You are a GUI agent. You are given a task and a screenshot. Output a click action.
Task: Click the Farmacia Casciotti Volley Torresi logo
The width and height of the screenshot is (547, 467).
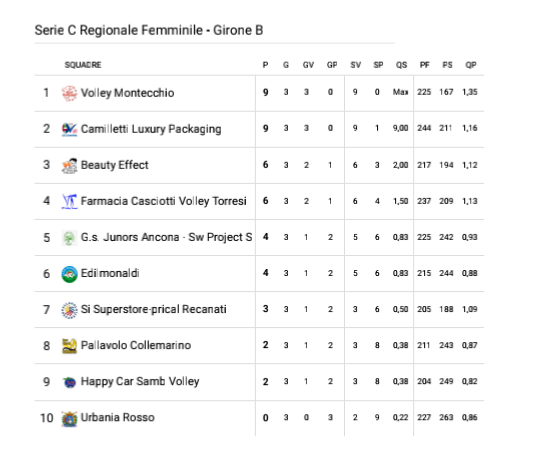pyautogui.click(x=69, y=201)
